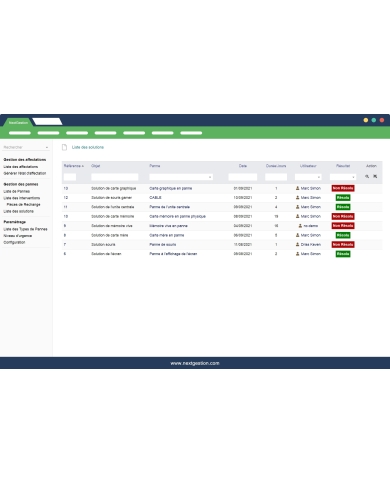Click the Durée/Jours column header
This screenshot has height=484, width=390.
(x=276, y=166)
